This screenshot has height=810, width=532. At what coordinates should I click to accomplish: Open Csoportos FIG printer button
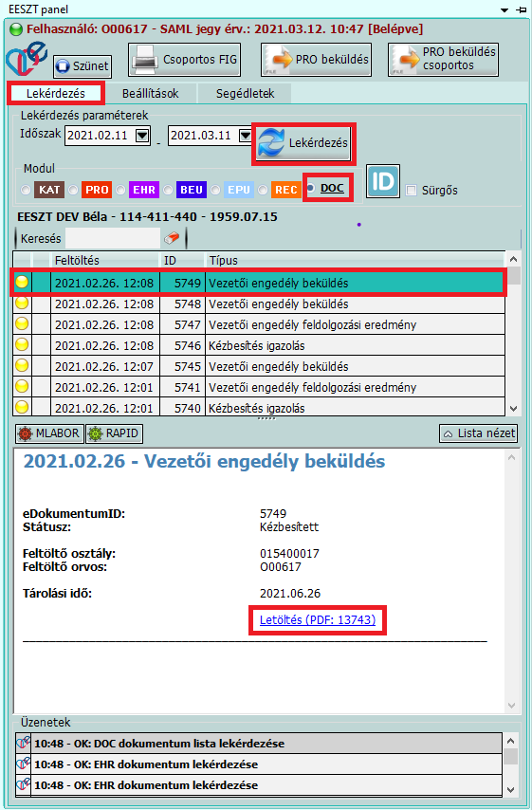pyautogui.click(x=184, y=60)
